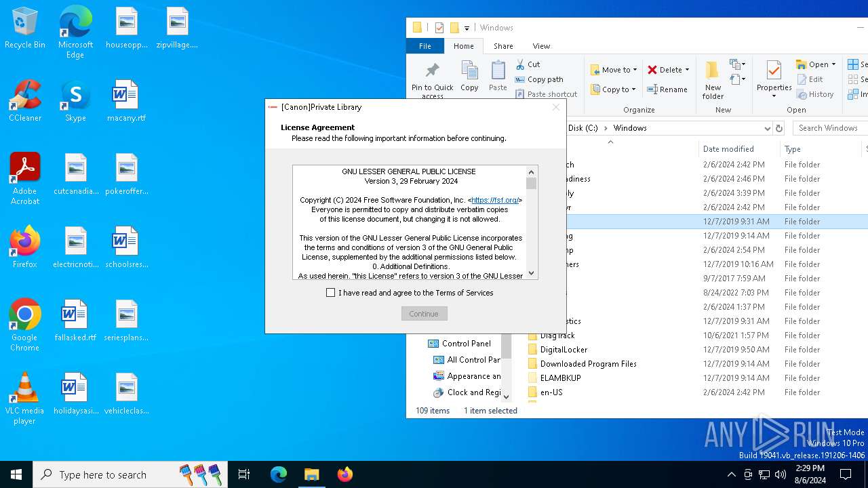Check I have read and agree checkbox
The height and width of the screenshot is (488, 868).
click(x=331, y=293)
